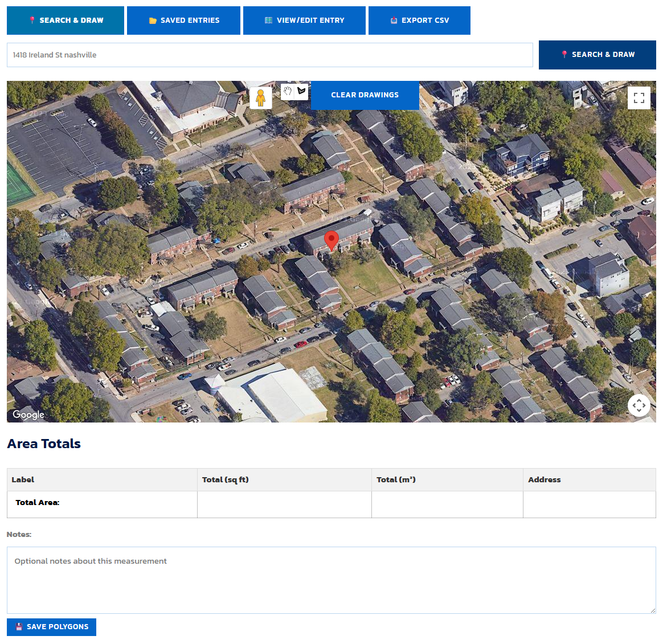Grab the notes textarea resize handle
Screen dimensions: 667x644
[652, 610]
